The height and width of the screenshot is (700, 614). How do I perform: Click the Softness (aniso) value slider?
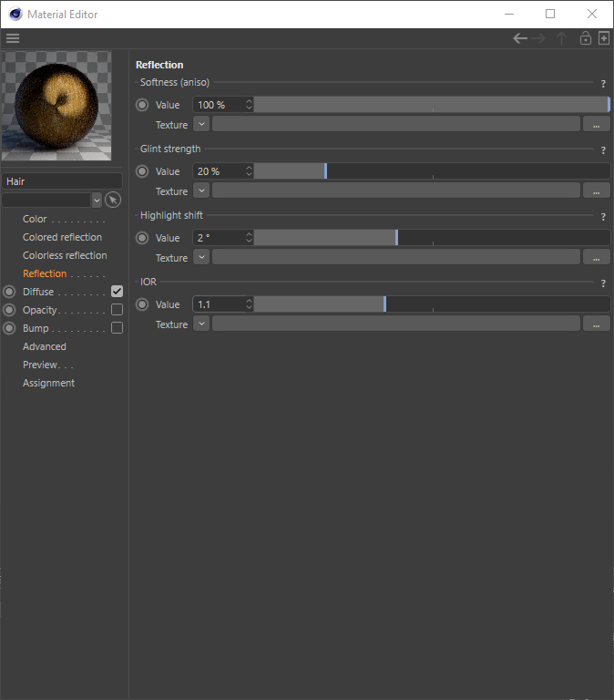coord(432,105)
